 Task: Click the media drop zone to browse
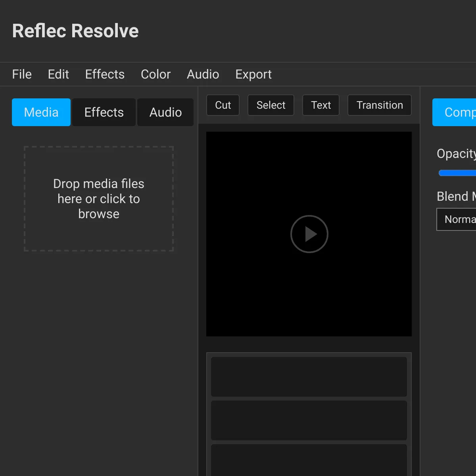point(99,199)
